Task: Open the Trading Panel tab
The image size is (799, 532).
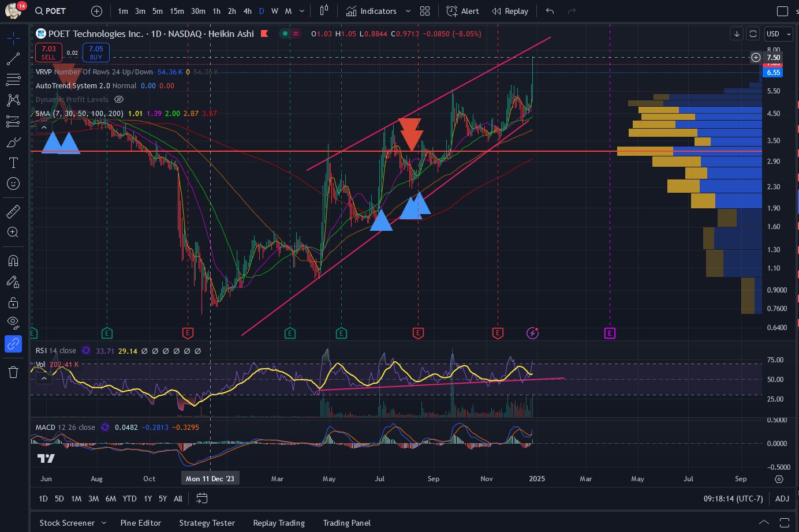Action: click(x=347, y=523)
